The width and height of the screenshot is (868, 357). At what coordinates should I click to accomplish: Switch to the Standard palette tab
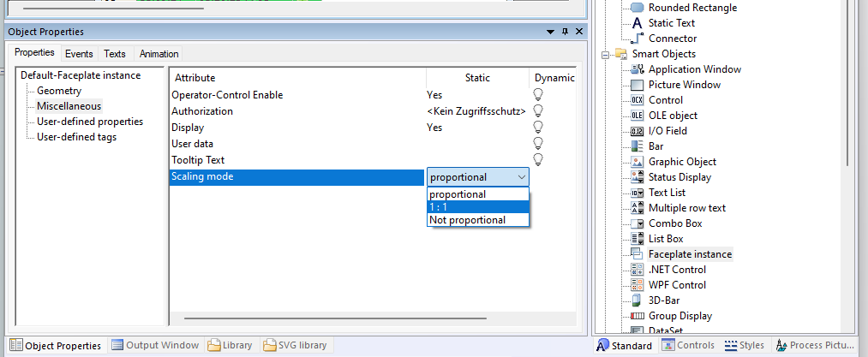pos(625,345)
